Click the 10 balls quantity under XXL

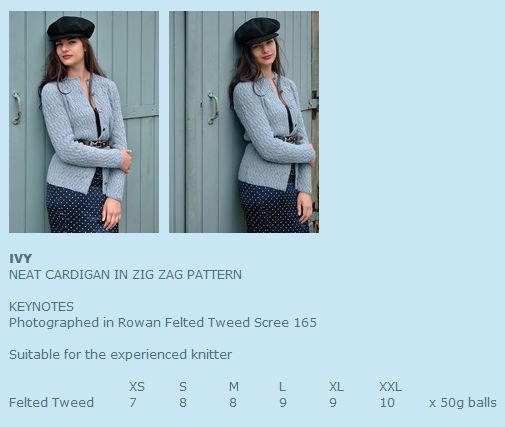point(387,403)
